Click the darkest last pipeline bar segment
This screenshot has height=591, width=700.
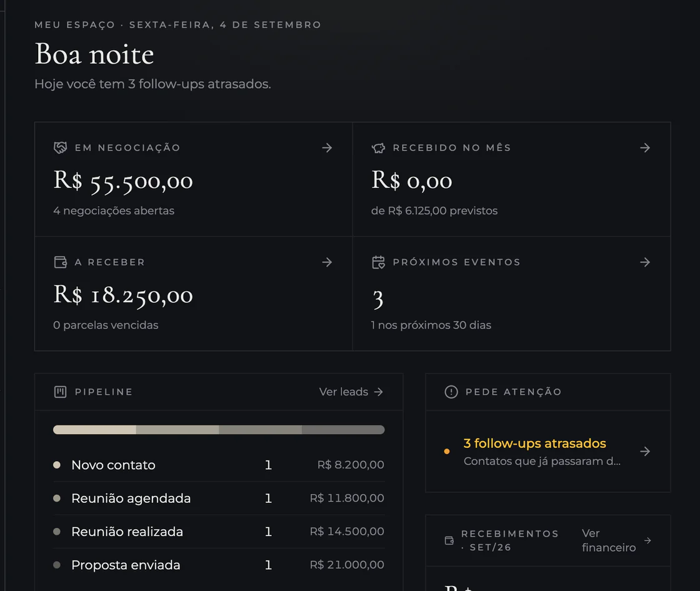(x=343, y=430)
